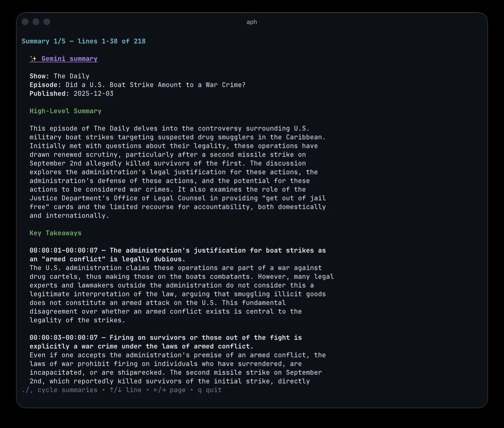Click the lines 1-38 of 218 indicator
Viewport: 504px width, 428px height.
coord(112,41)
